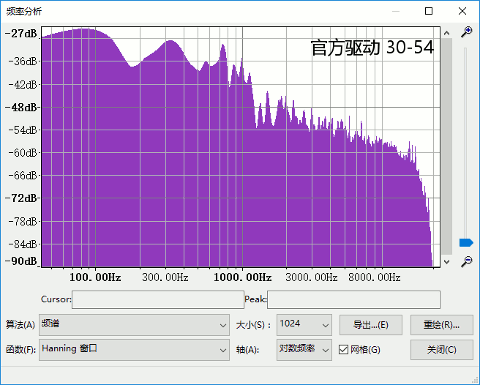Open the 函数(F) Hanning window dropdown
Viewport: 480px width, 385px height.
134,350
